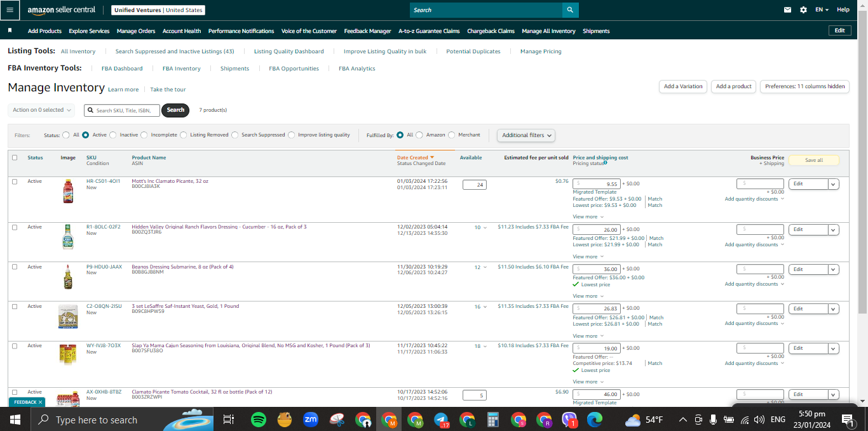The height and width of the screenshot is (431, 868).
Task: Select the Fulfilled By Amazon radio button
Action: pyautogui.click(x=419, y=135)
